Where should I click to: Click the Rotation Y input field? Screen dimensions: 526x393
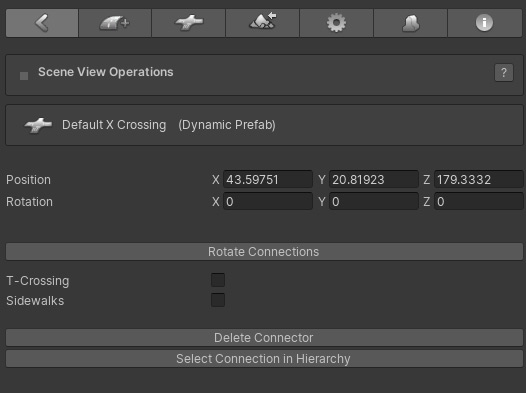(x=374, y=202)
